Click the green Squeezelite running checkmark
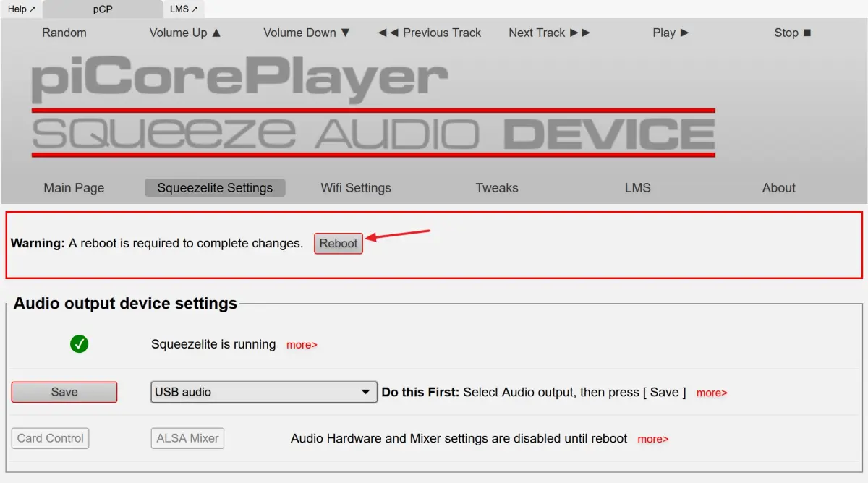The image size is (868, 483). click(x=80, y=344)
